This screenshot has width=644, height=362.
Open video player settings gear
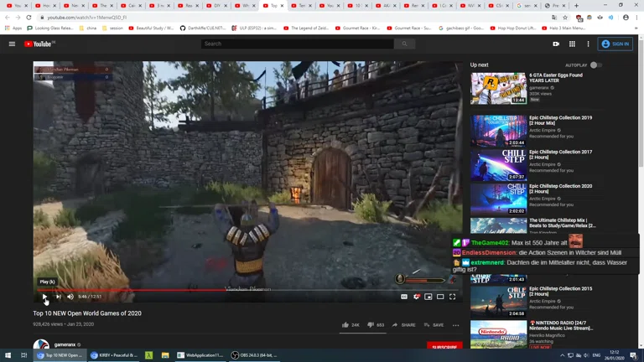[416, 297]
